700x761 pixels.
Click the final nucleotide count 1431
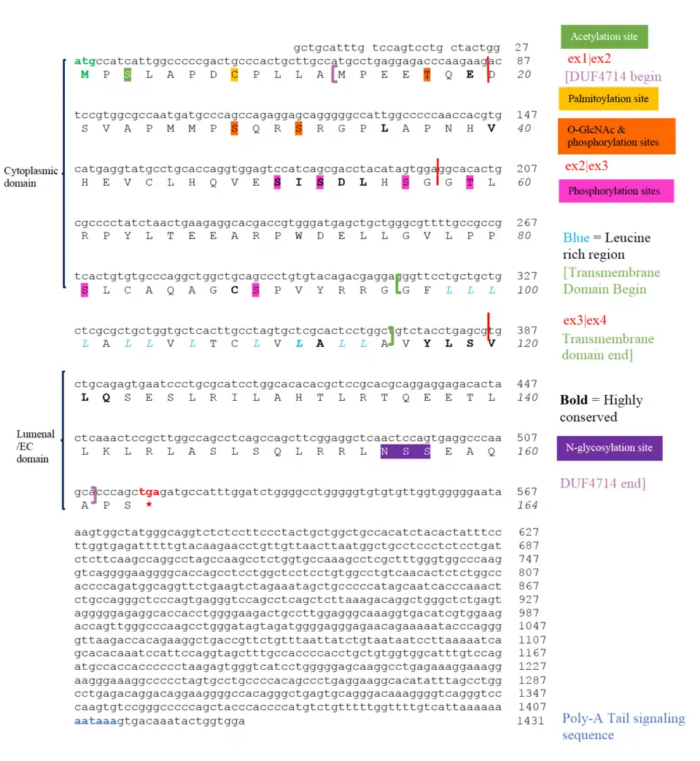coord(531,721)
